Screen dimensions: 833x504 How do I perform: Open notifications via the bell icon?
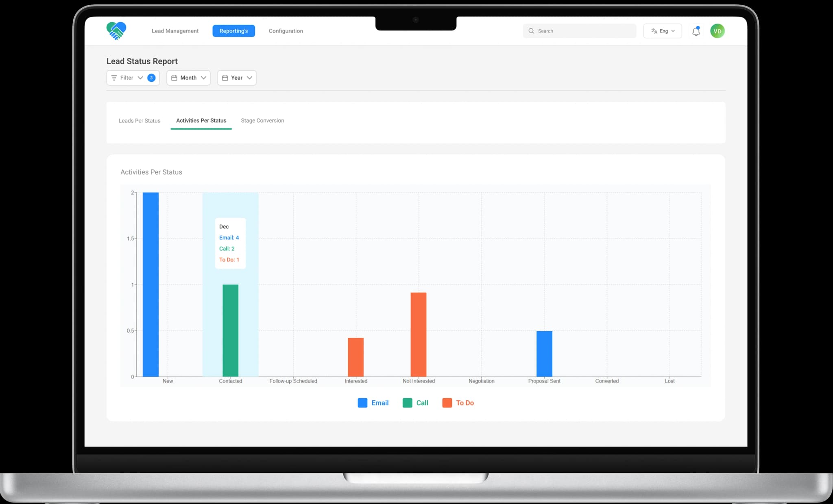point(696,31)
